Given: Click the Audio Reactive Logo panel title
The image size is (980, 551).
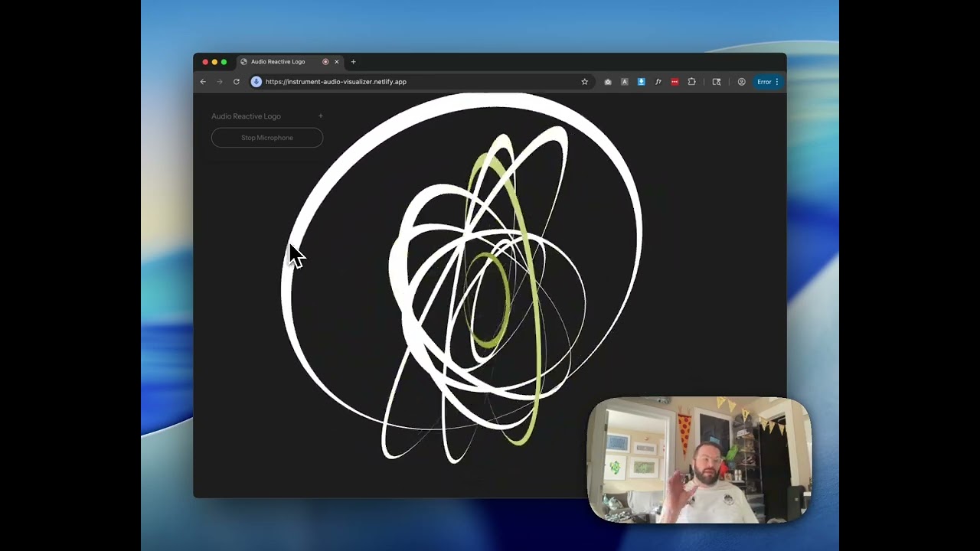Looking at the screenshot, I should point(247,116).
